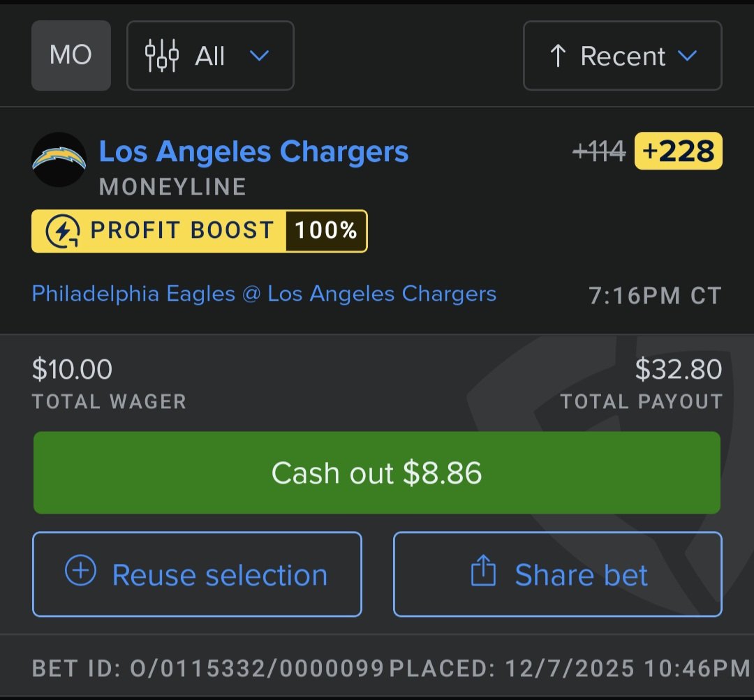Click the Profit Boost lightning bolt icon
Image resolution: width=754 pixels, height=700 pixels.
click(x=62, y=231)
